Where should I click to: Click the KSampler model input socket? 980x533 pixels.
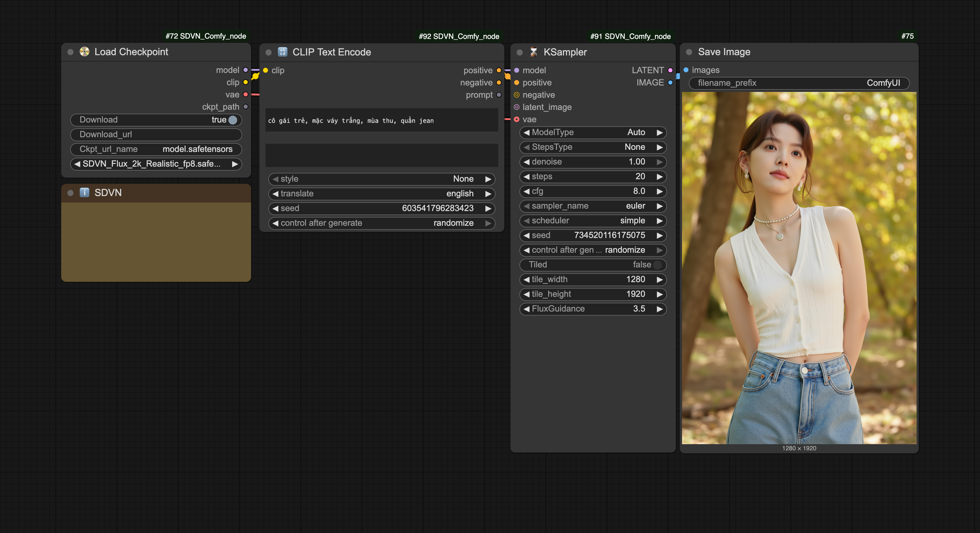click(517, 70)
